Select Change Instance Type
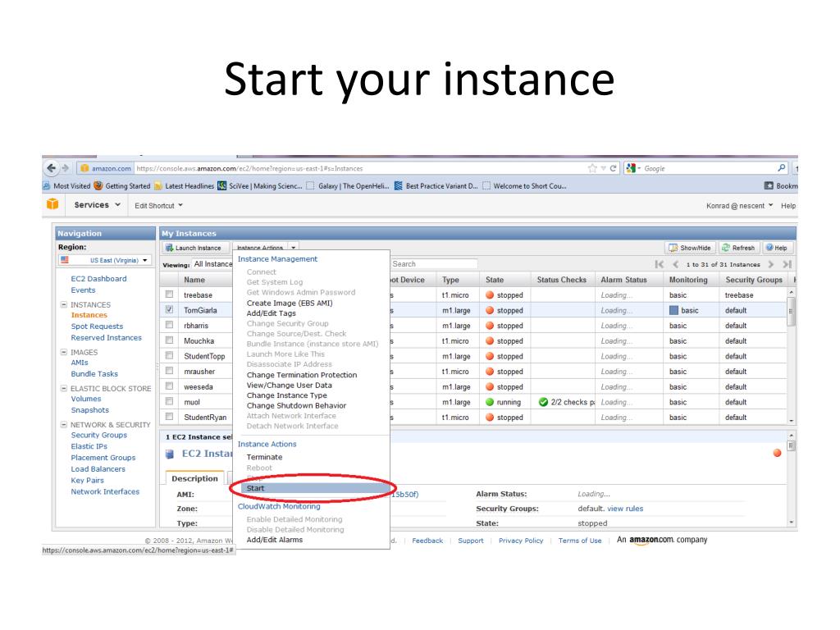Screen dimensions: 840x630 [x=286, y=395]
